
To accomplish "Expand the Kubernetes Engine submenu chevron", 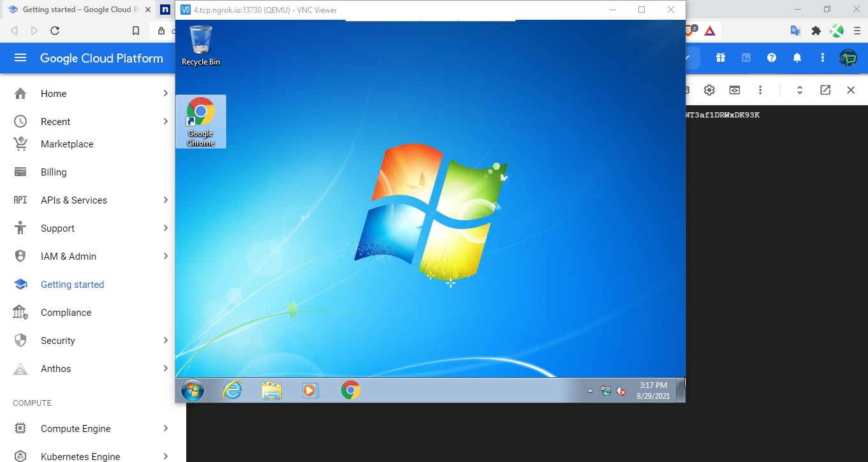I will tap(166, 456).
